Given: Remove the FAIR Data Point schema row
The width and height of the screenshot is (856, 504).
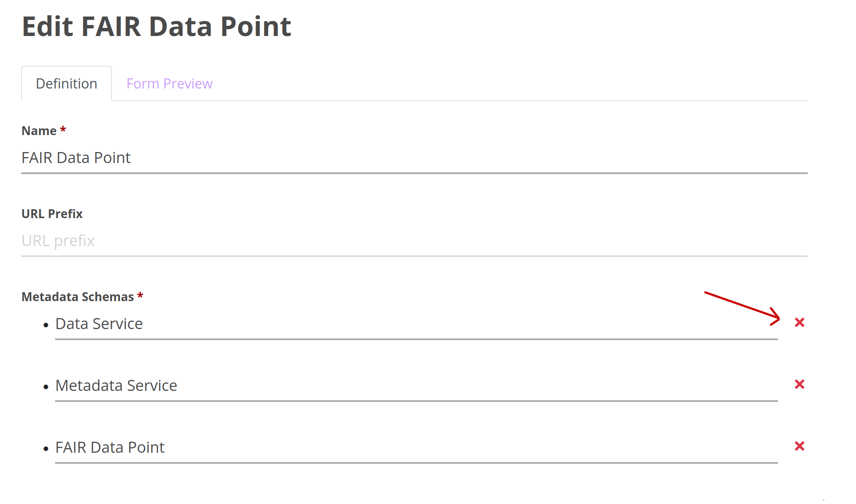Looking at the screenshot, I should pyautogui.click(x=799, y=446).
